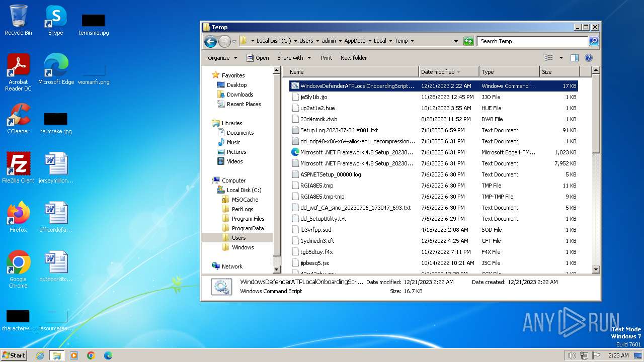Click the Back navigation arrow in Explorer
The image size is (644, 362).
click(210, 41)
